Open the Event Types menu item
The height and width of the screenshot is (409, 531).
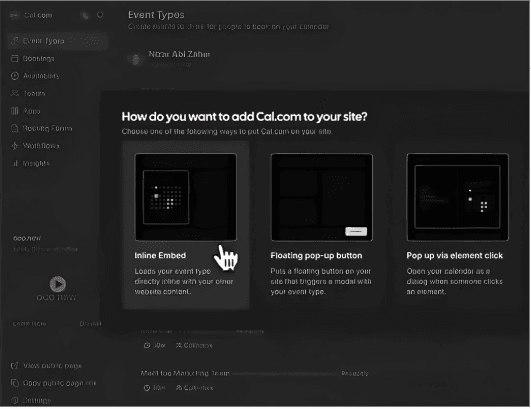(x=57, y=41)
